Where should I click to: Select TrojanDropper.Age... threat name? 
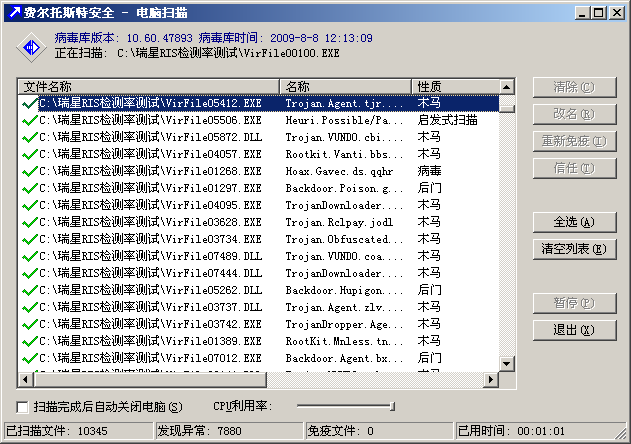tap(344, 324)
